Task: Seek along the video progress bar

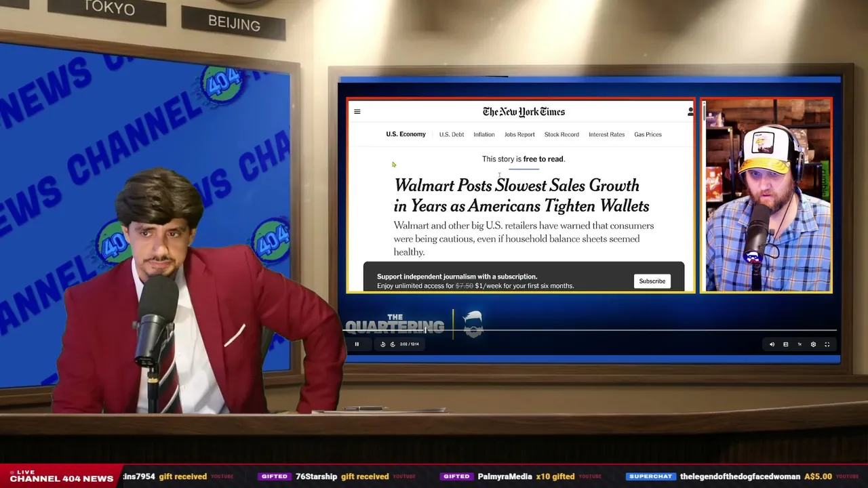Action: tap(591, 331)
